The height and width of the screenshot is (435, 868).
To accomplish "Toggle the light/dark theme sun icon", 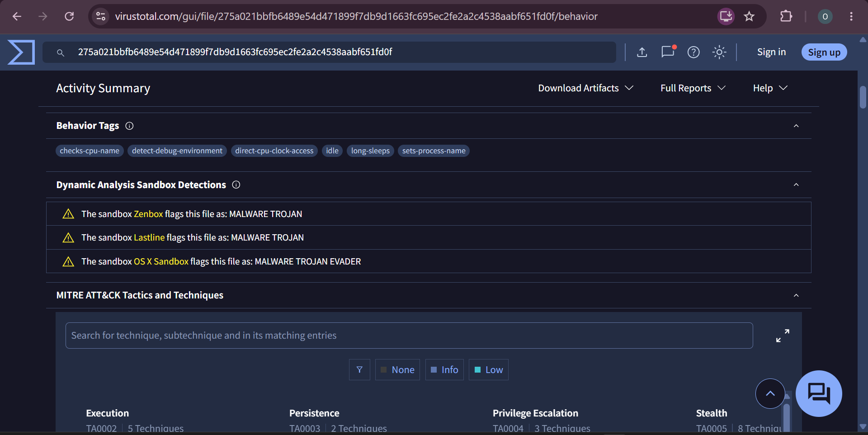I will point(719,52).
